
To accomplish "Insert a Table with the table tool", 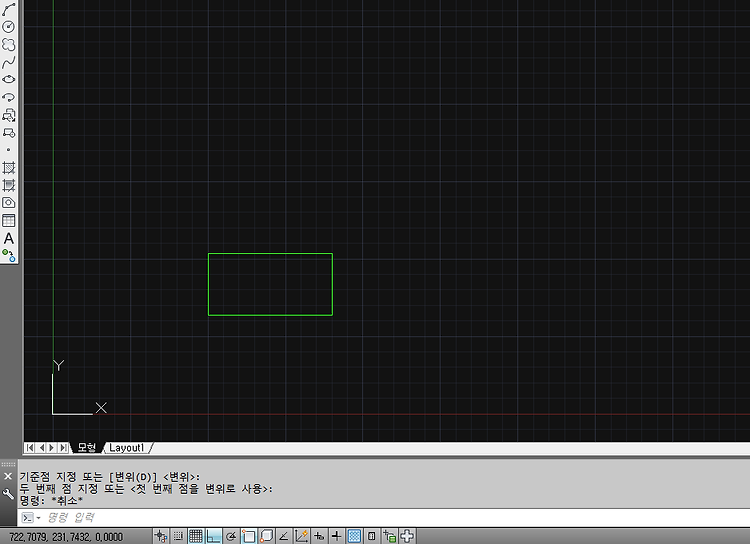I will click(9, 221).
